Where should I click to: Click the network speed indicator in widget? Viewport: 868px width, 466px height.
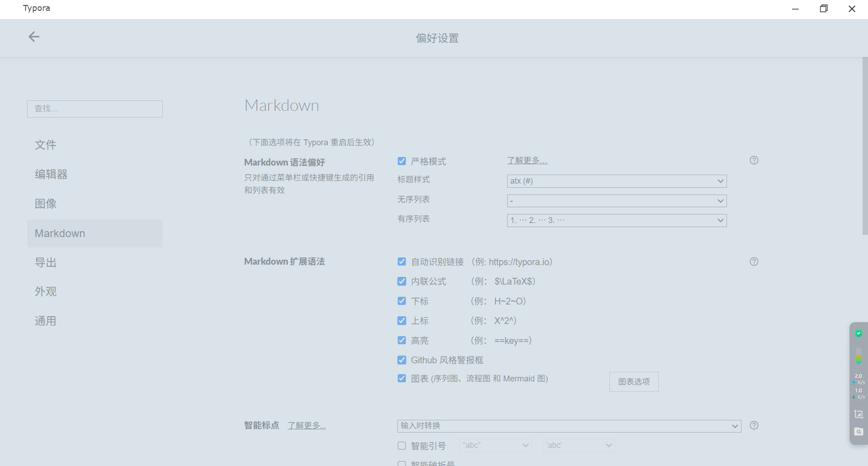[x=859, y=386]
